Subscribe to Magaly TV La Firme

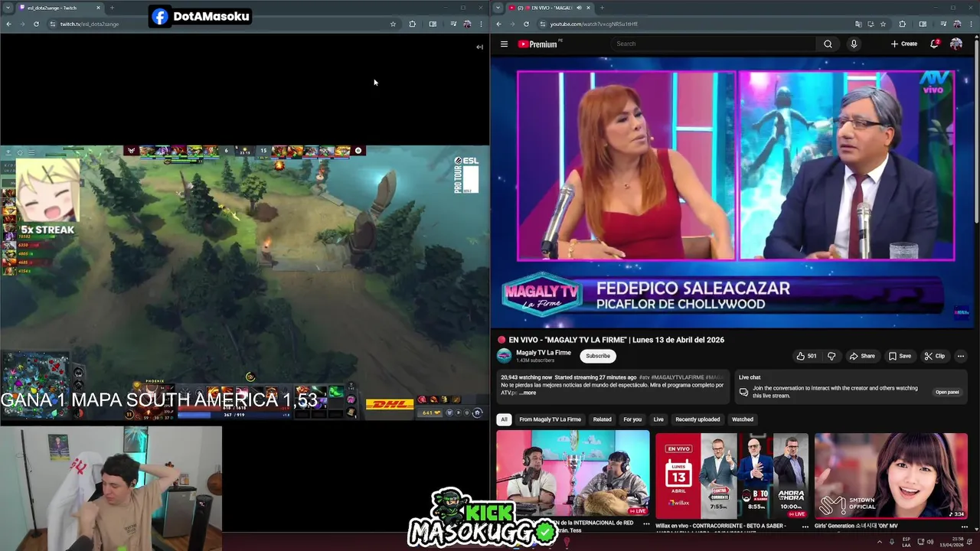pyautogui.click(x=598, y=356)
